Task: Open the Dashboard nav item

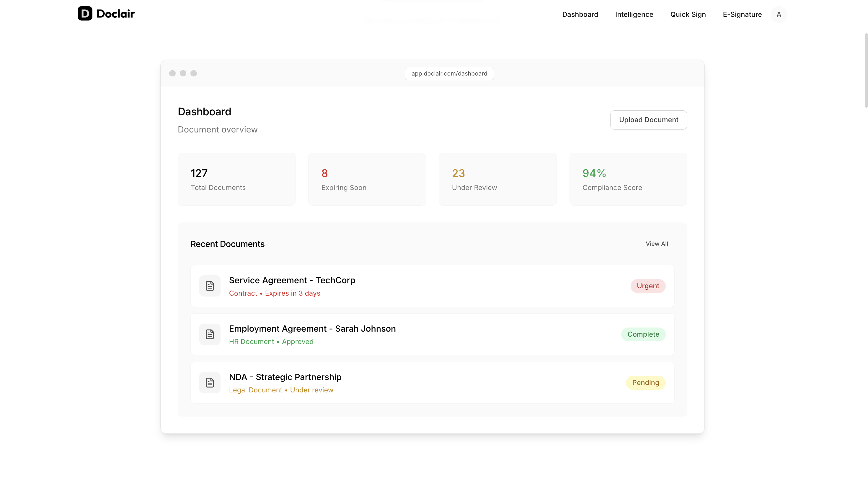Action: click(x=580, y=14)
